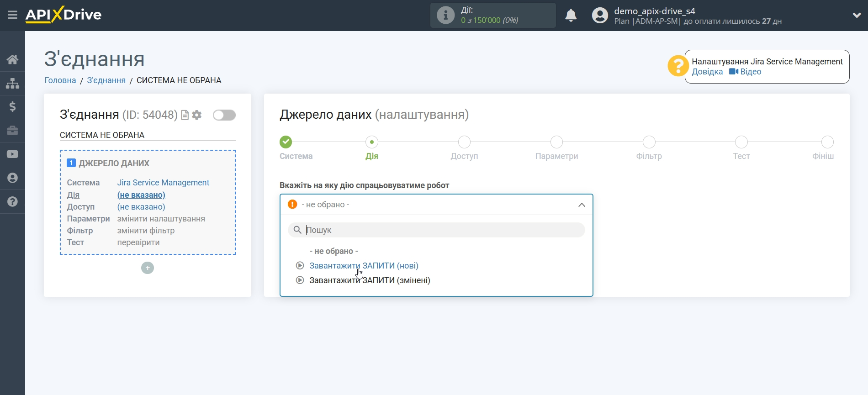Viewport: 868px width, 395px height.
Task: Click the ApiX-Drive logo
Action: 64,15
